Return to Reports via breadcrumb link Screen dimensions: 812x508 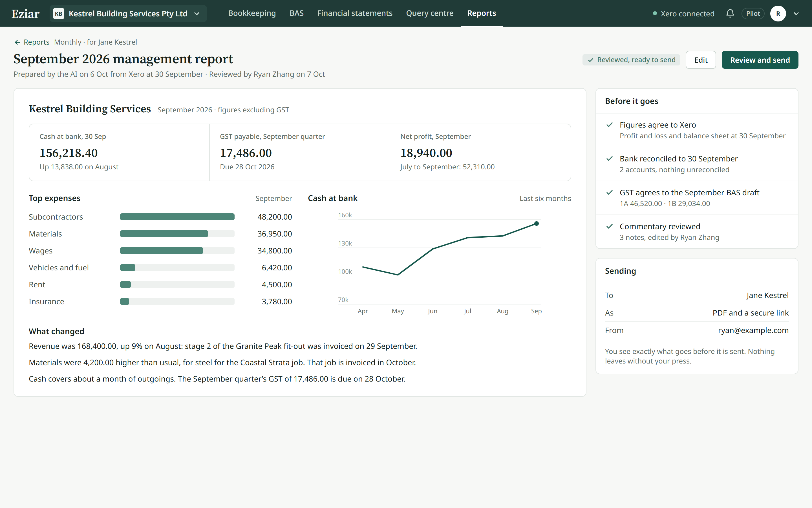(x=36, y=42)
